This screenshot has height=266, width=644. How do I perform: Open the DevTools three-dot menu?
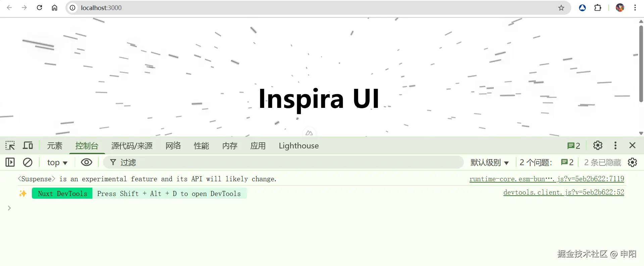(x=615, y=145)
